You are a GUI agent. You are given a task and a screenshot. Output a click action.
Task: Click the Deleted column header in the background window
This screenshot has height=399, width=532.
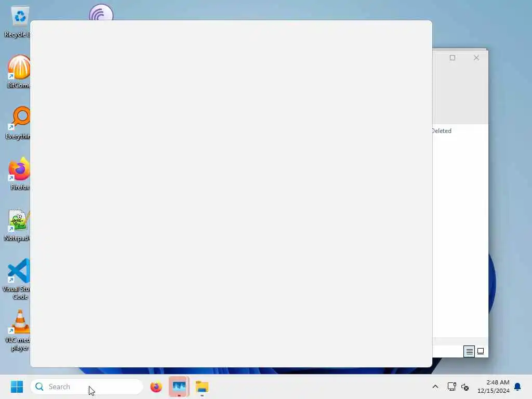442,131
